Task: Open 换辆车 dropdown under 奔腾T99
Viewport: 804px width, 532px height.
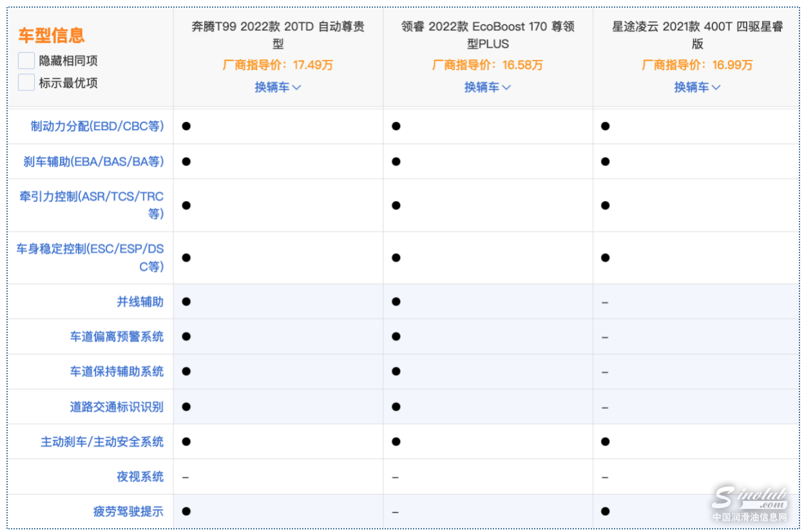Action: pyautogui.click(x=278, y=87)
